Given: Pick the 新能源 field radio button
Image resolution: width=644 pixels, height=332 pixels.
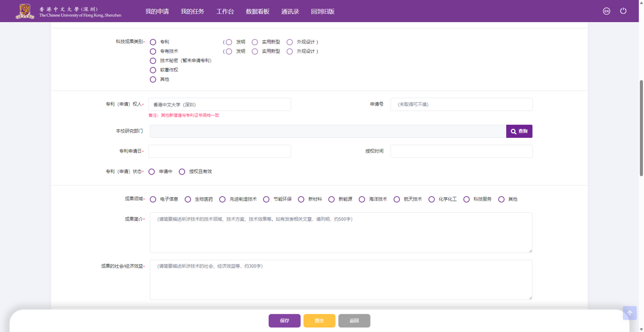Looking at the screenshot, I should click(332, 200).
